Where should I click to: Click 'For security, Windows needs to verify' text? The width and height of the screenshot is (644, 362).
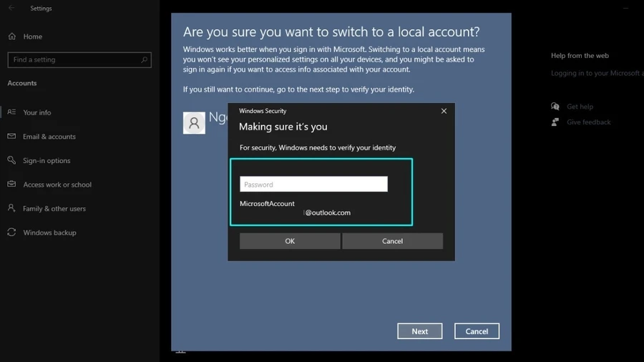pyautogui.click(x=318, y=147)
